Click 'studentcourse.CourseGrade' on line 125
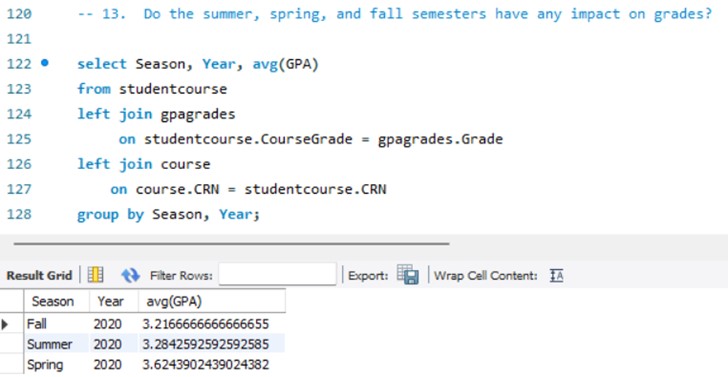This screenshot has width=728, height=377. tap(248, 139)
